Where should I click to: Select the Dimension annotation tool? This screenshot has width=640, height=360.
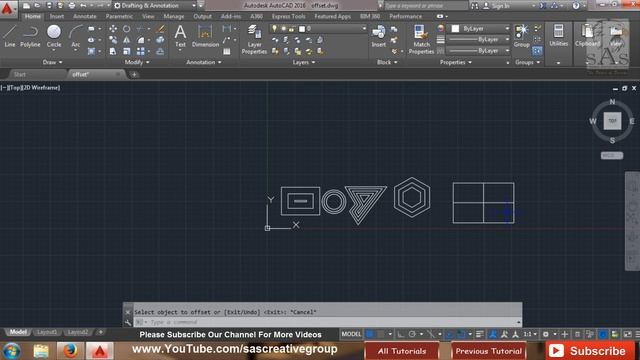(205, 36)
